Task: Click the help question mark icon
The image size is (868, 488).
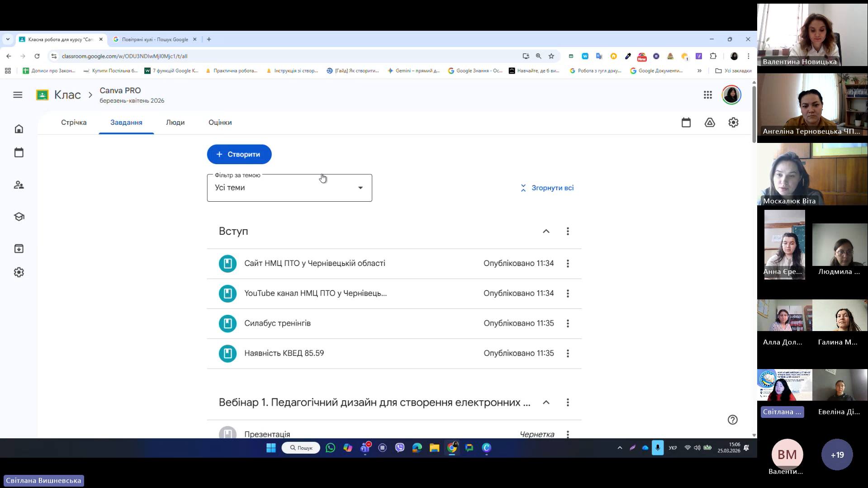Action: point(732,420)
